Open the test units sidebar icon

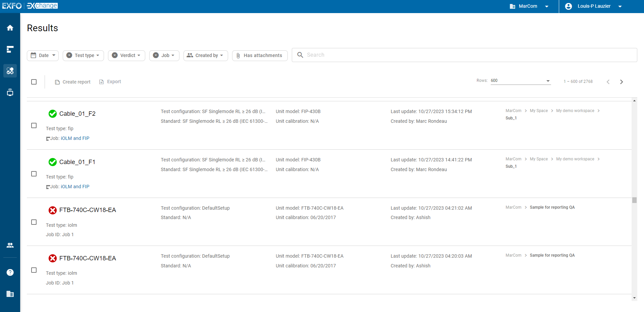(10, 92)
